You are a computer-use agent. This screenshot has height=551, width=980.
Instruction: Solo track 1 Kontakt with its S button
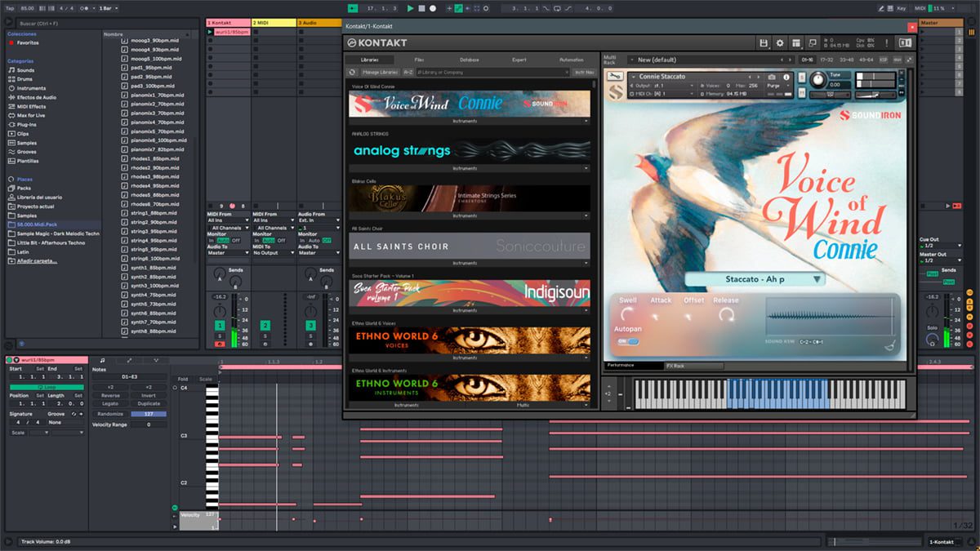(x=220, y=336)
